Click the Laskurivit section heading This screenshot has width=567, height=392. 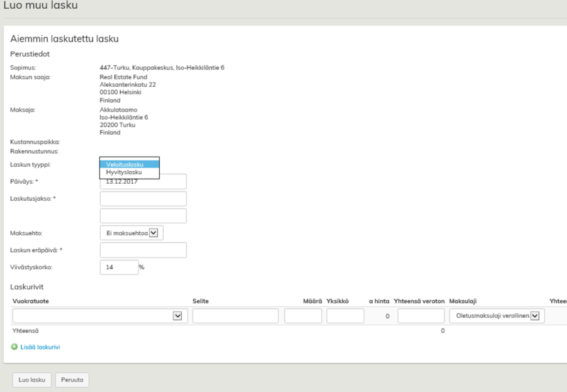26,287
